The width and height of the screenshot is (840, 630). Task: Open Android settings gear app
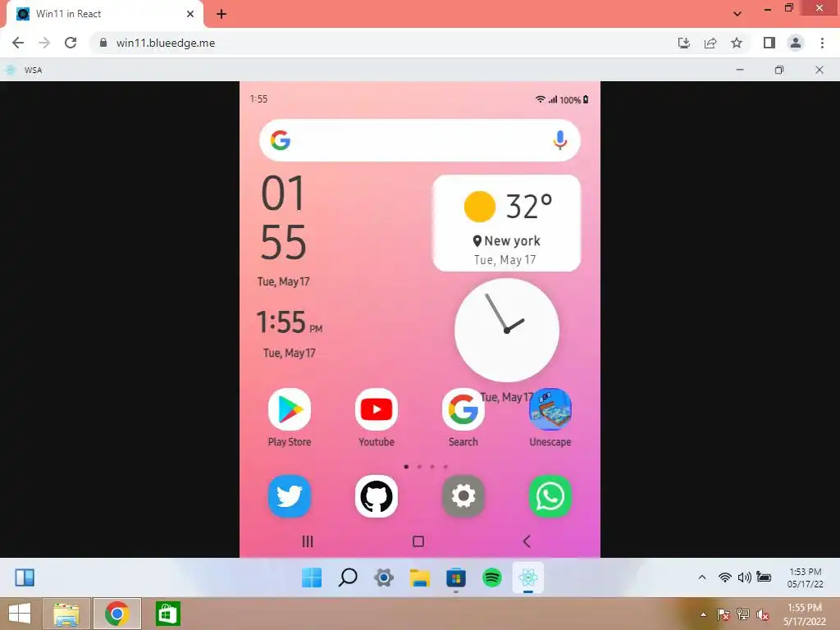pos(463,496)
